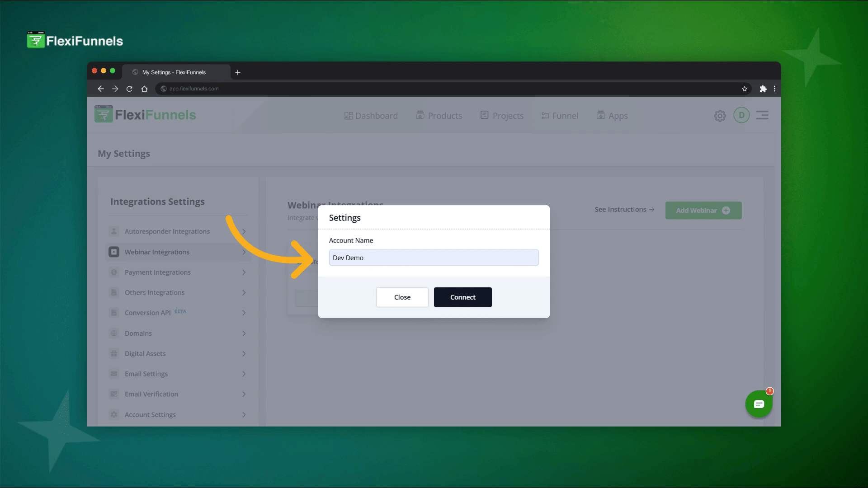Click the browser home icon

144,89
